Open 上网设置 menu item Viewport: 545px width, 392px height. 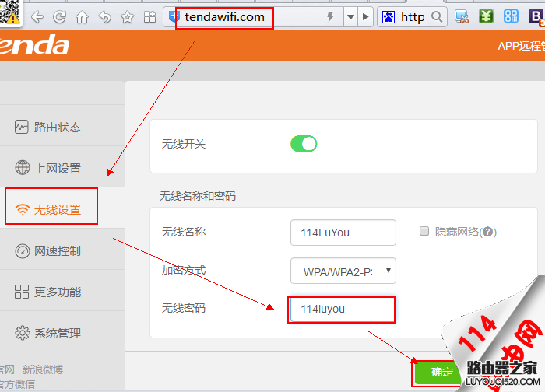coord(62,168)
